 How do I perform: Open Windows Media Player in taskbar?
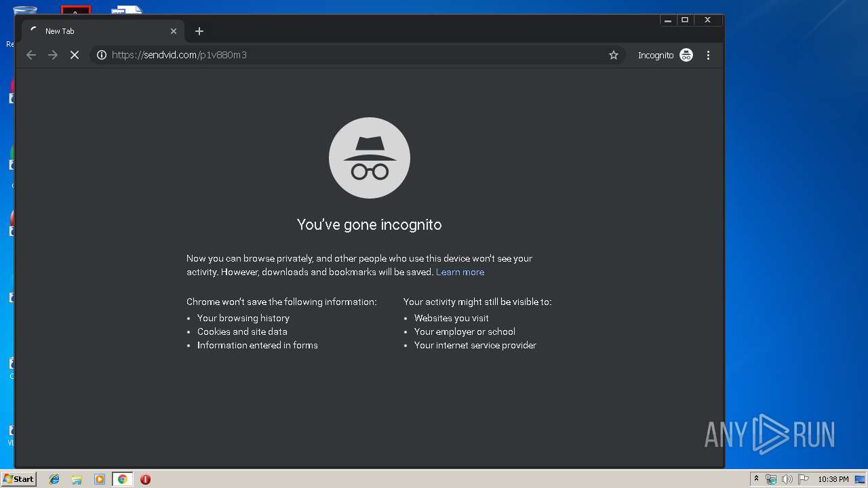(x=100, y=479)
